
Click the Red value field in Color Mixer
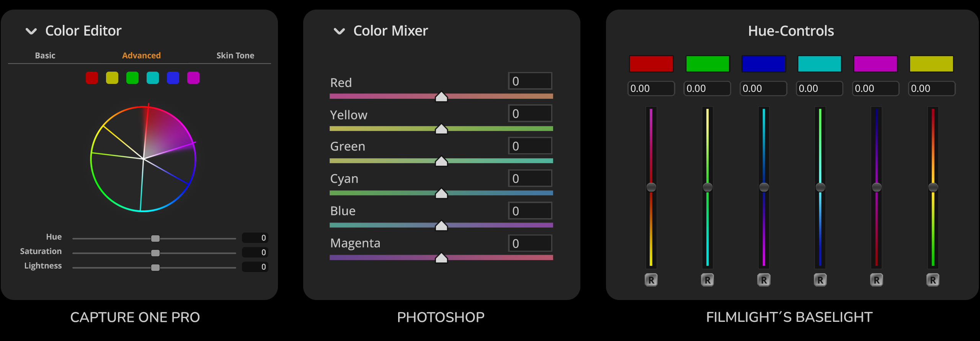[530, 81]
